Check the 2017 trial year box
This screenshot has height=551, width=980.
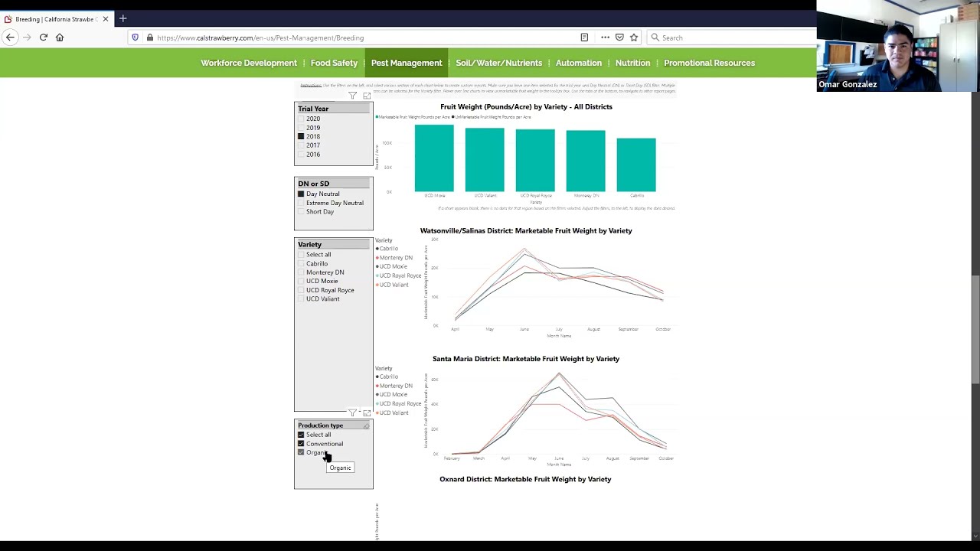[x=301, y=145]
